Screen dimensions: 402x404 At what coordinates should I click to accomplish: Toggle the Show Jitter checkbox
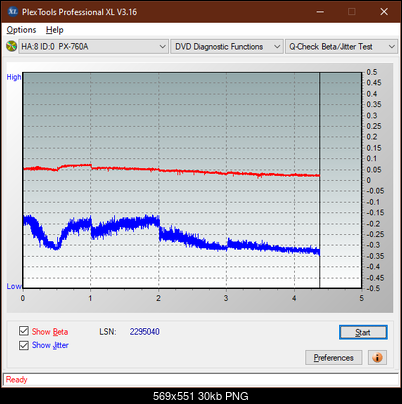pyautogui.click(x=24, y=345)
